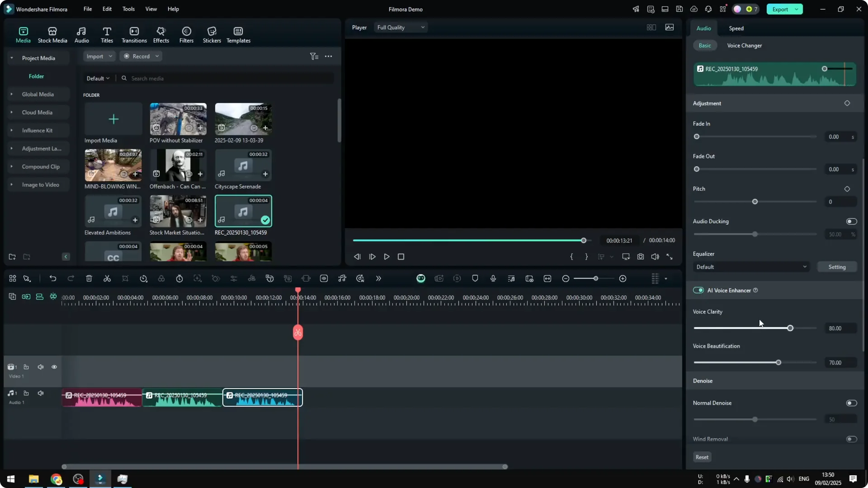Open the Stock Media panel
The image size is (868, 488).
pos(52,34)
